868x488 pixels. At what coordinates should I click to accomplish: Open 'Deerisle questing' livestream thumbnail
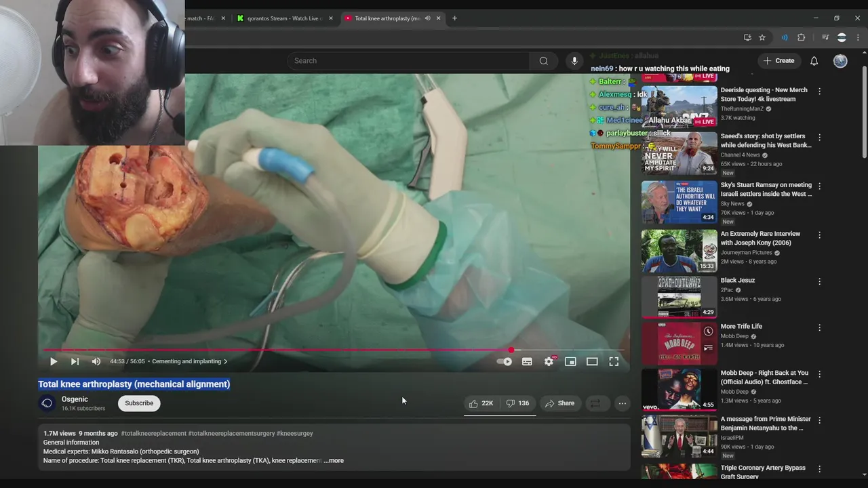click(679, 106)
